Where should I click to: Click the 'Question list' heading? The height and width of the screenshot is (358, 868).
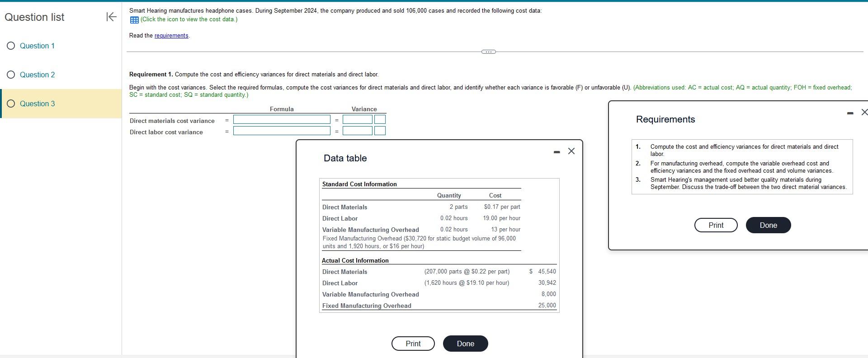coord(34,17)
